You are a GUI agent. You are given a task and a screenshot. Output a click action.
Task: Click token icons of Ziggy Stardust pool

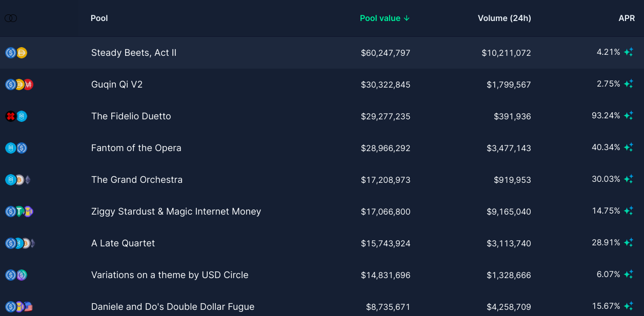click(19, 212)
